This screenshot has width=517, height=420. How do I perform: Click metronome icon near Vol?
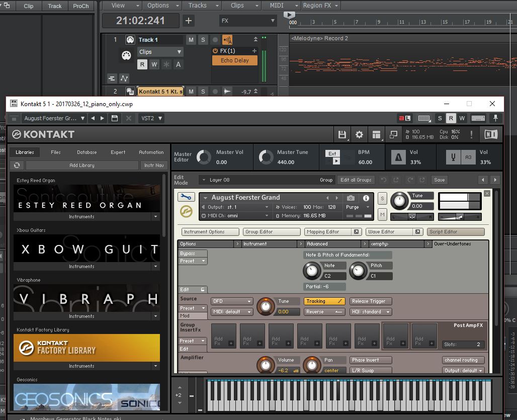coord(398,157)
